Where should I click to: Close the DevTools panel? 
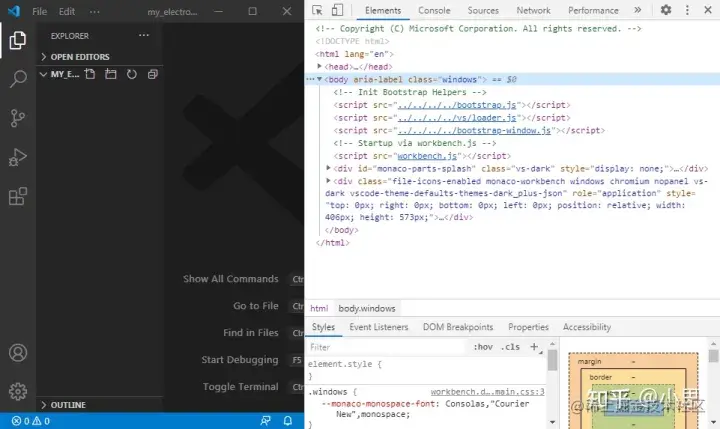[x=708, y=10]
